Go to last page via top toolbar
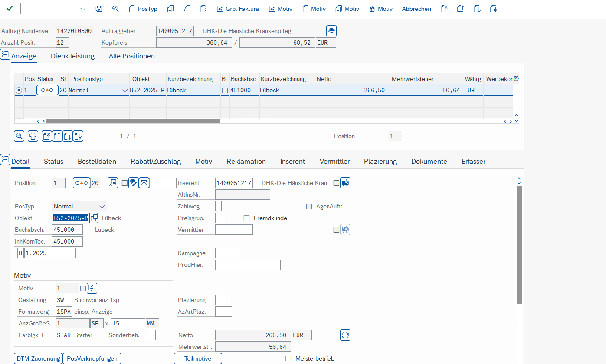Image resolution: width=606 pixels, height=364 pixels. click(493, 9)
